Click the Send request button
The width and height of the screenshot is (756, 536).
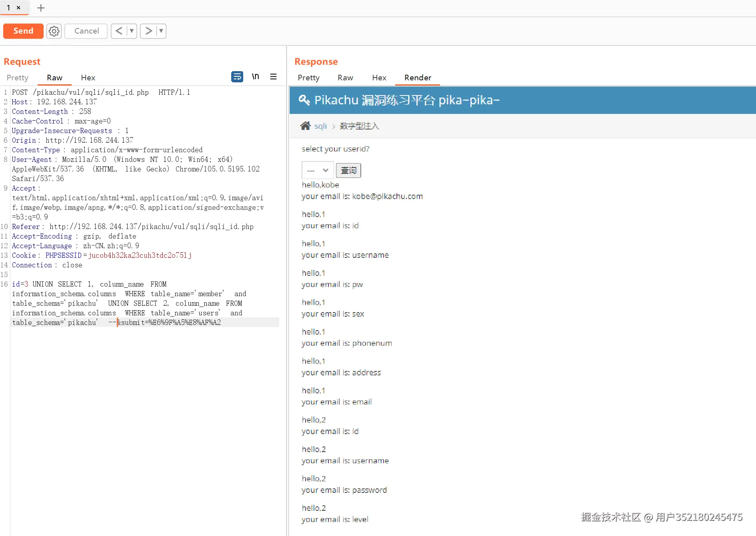23,31
